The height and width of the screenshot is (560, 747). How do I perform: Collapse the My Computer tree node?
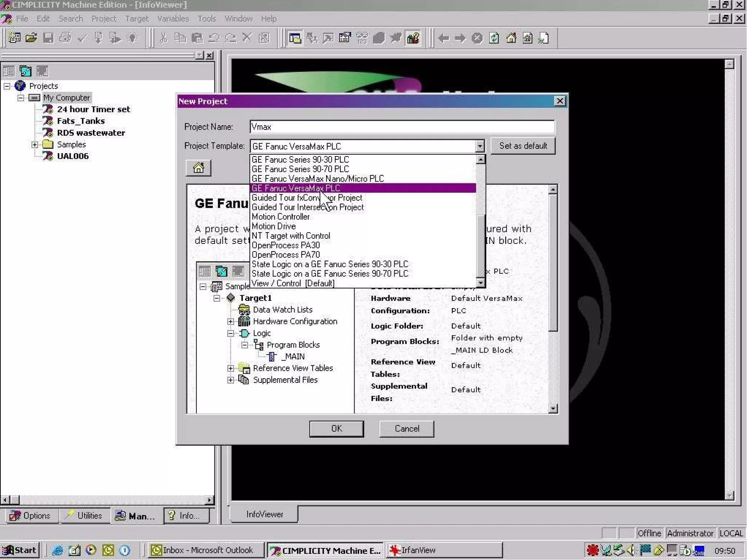[21, 98]
